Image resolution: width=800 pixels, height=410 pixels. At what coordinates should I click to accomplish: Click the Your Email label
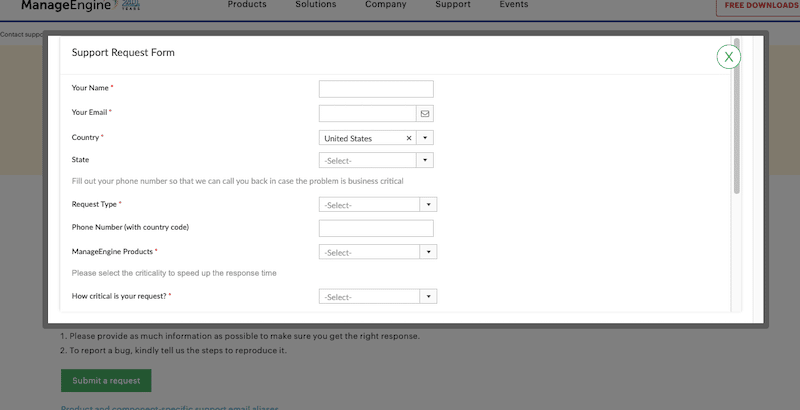coord(89,112)
